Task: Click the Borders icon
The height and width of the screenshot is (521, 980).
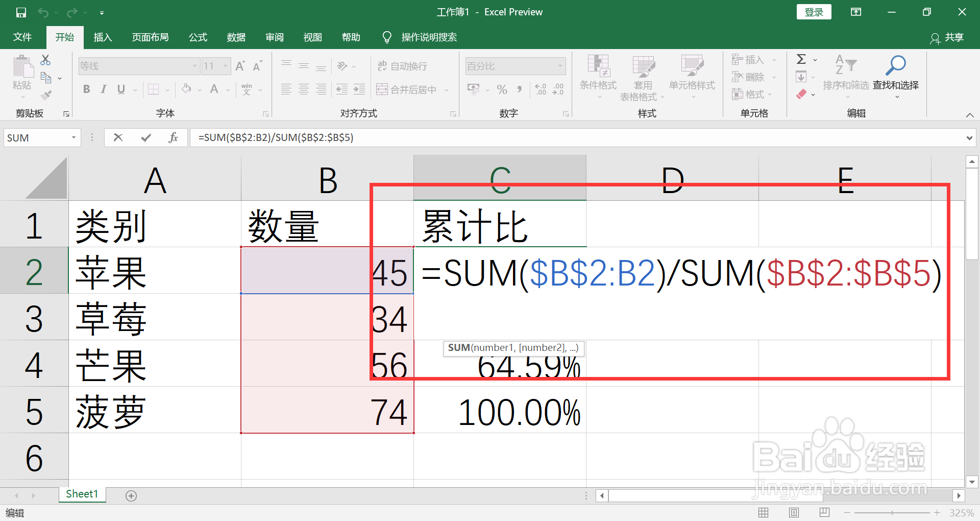Action: coord(153,89)
